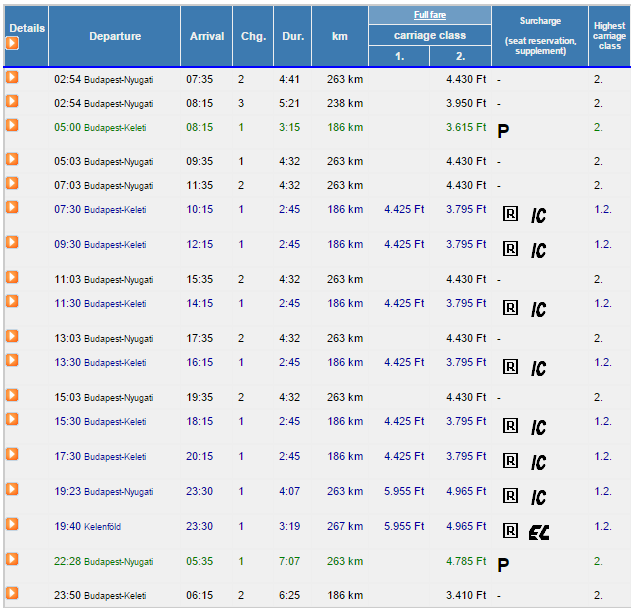Select the IC icon on 09:30 row
This screenshot has height=608, width=631.
538,251
